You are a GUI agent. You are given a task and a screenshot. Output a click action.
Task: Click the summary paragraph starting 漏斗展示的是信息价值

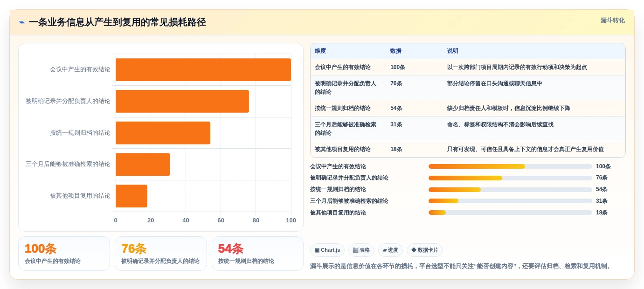click(461, 266)
